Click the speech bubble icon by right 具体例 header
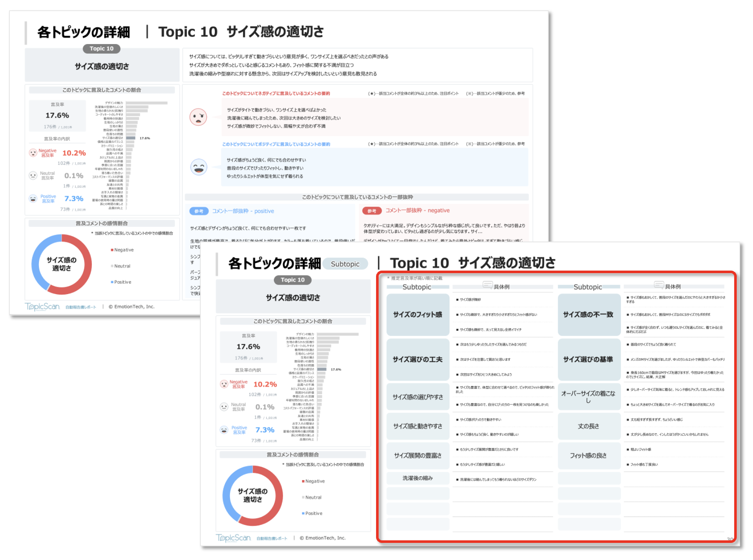 [x=659, y=285]
